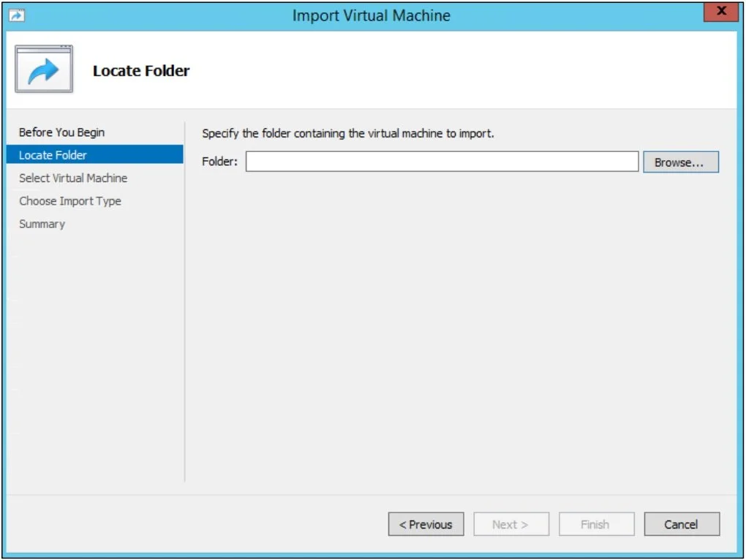The width and height of the screenshot is (746, 560).
Task: Click the Locate Folder page heading
Action: pos(141,71)
